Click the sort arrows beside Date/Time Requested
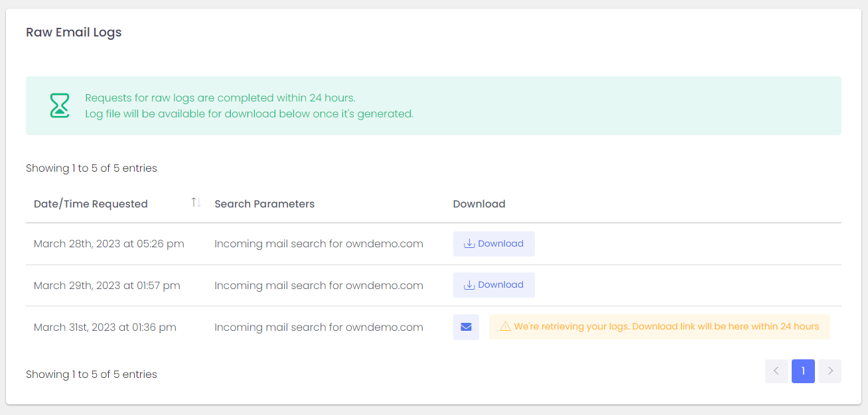 196,203
